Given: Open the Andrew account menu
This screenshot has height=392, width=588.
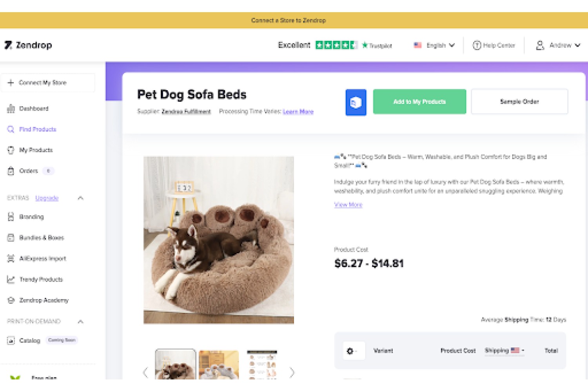Looking at the screenshot, I should pos(558,45).
